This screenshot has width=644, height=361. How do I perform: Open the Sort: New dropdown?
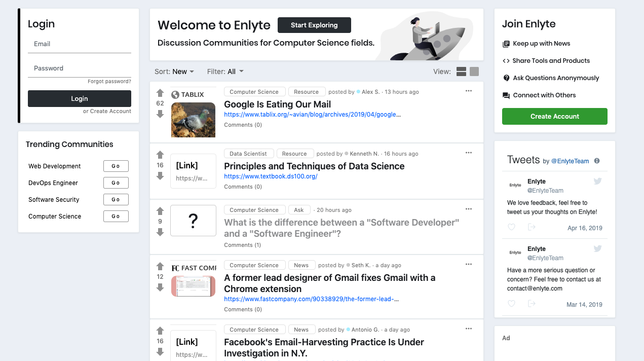174,71
